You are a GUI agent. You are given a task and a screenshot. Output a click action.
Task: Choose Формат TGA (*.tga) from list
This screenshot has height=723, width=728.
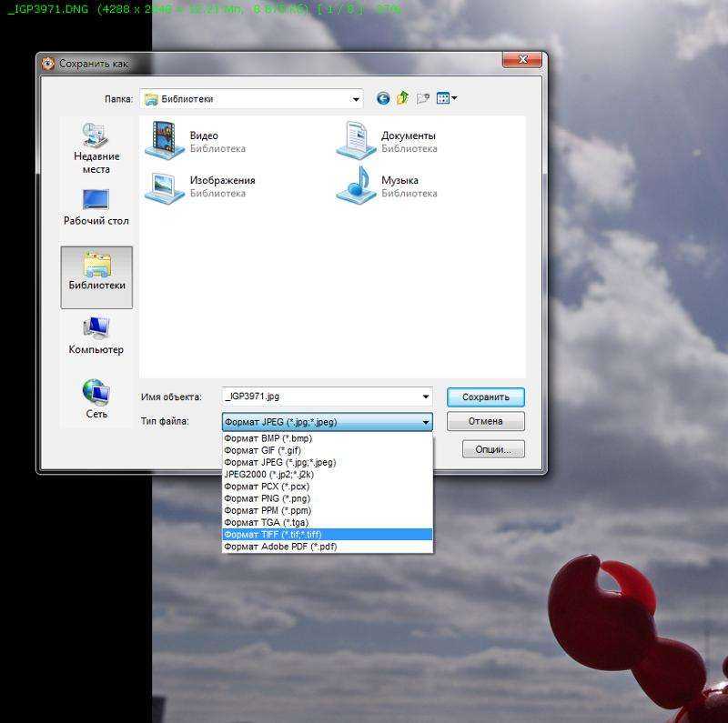coord(328,523)
